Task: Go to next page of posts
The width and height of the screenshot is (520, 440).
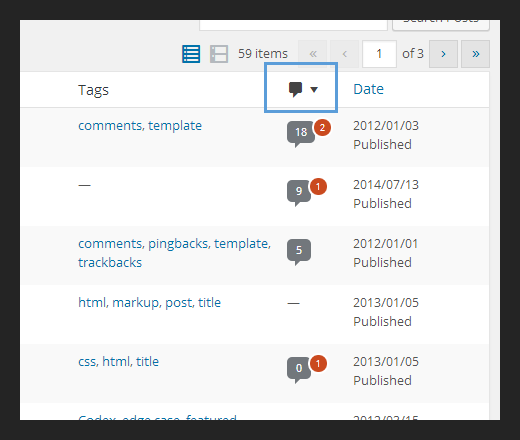Action: tap(443, 54)
